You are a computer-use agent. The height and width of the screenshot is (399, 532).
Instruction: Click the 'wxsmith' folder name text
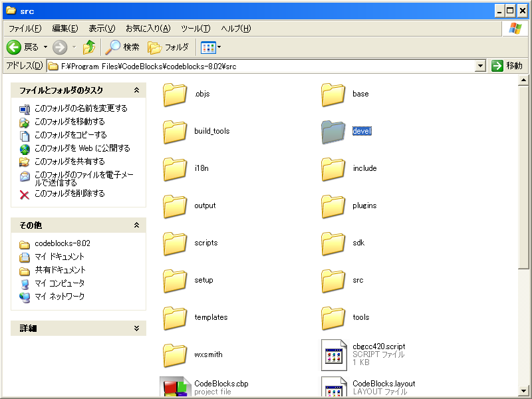208,354
